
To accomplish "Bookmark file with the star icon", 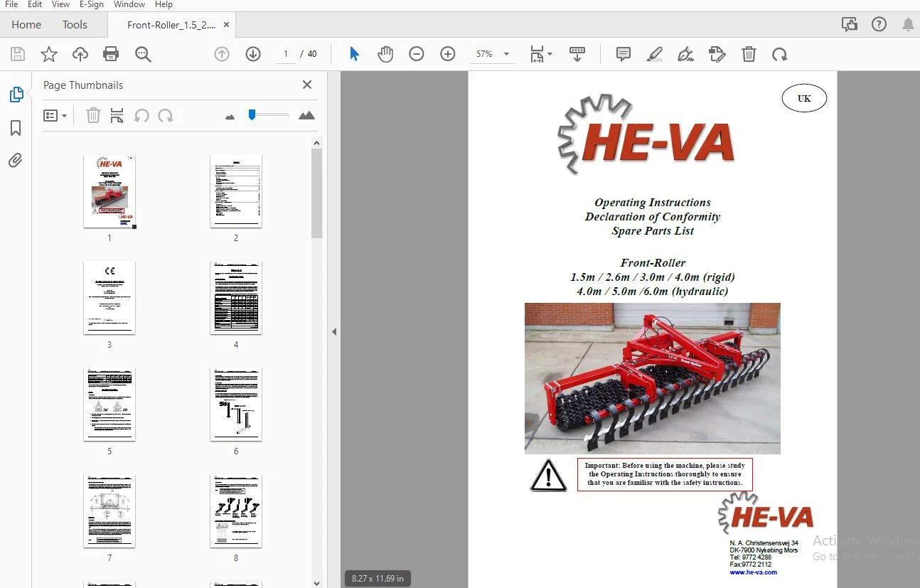I will pyautogui.click(x=49, y=54).
